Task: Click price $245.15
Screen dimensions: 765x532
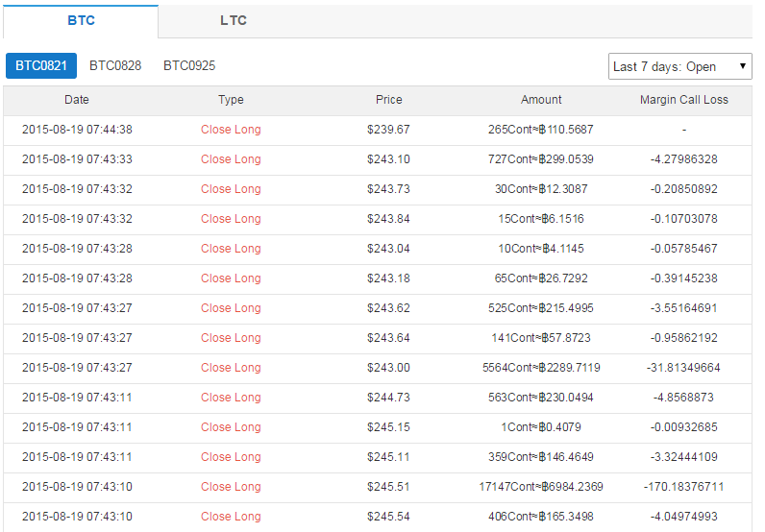Action: click(x=388, y=427)
